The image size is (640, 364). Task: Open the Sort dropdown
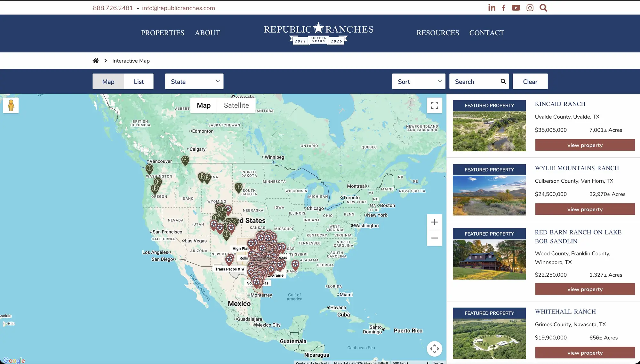[x=419, y=81]
